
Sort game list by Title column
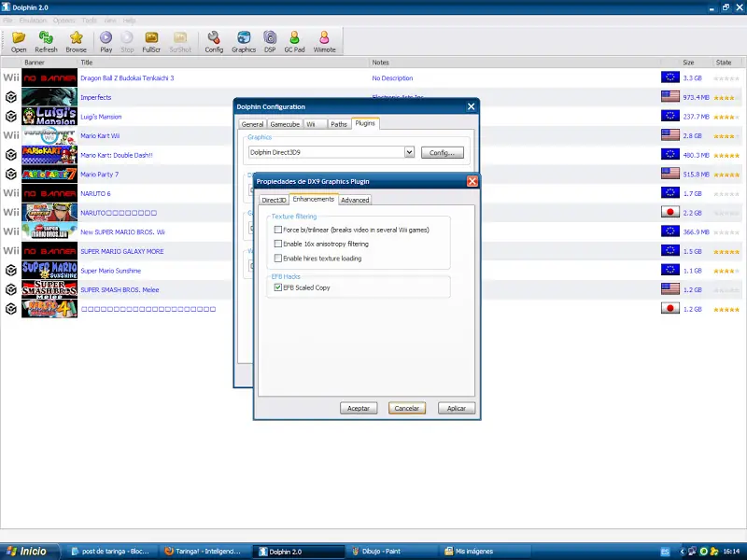(x=224, y=63)
